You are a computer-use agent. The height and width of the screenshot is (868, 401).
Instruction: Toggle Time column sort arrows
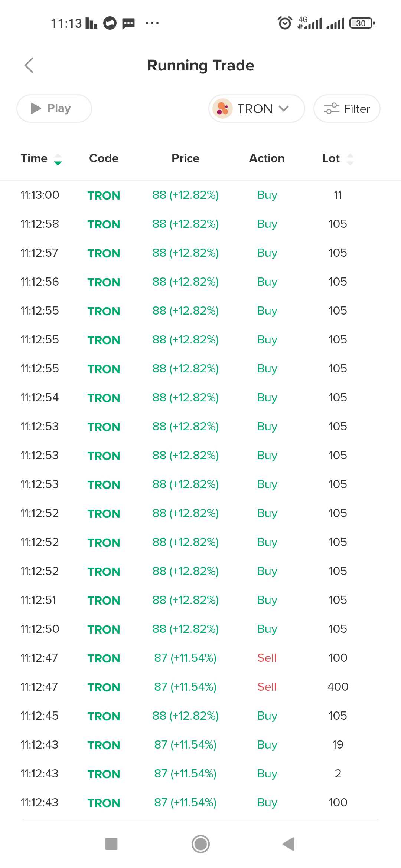pyautogui.click(x=58, y=159)
